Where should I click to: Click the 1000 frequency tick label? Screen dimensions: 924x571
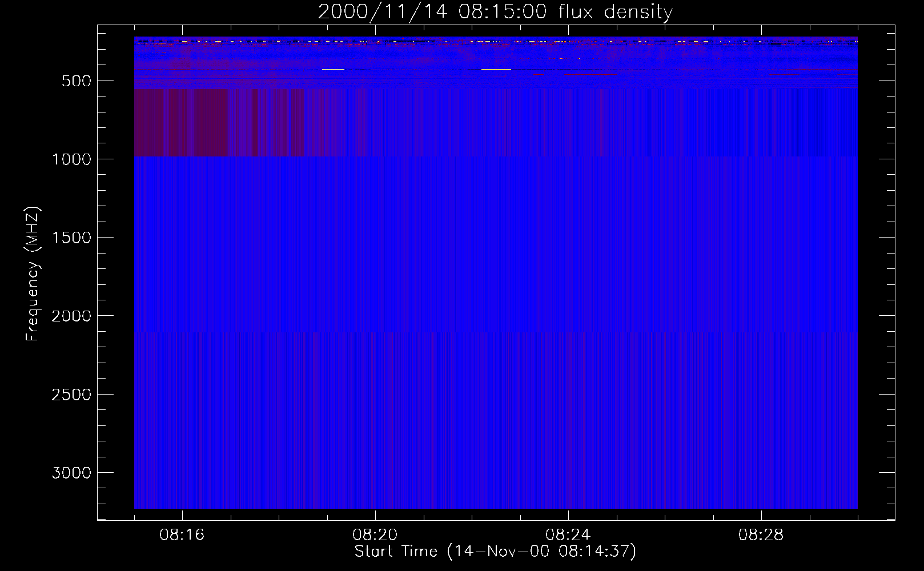point(71,159)
